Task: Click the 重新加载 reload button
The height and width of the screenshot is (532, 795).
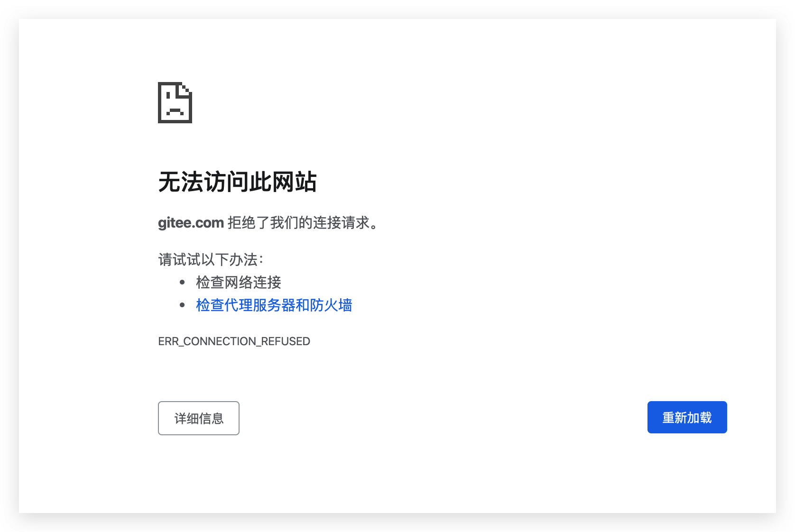Action: (x=687, y=417)
